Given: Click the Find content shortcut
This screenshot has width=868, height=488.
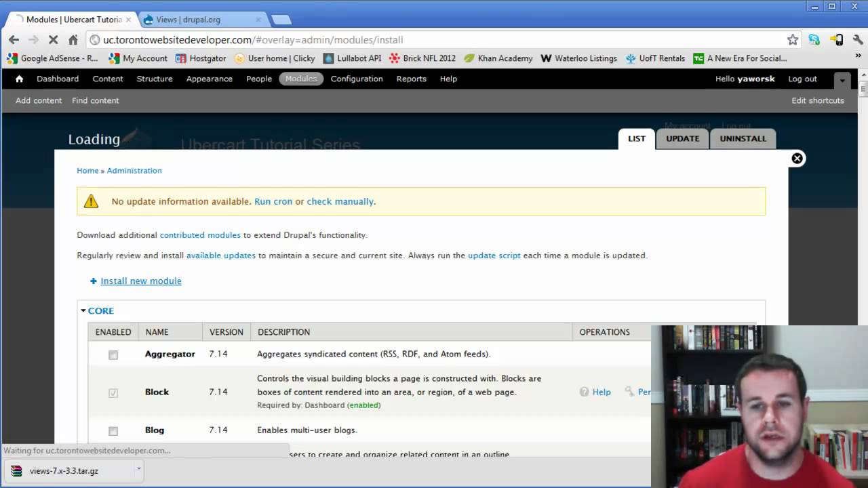Looking at the screenshot, I should coord(96,100).
